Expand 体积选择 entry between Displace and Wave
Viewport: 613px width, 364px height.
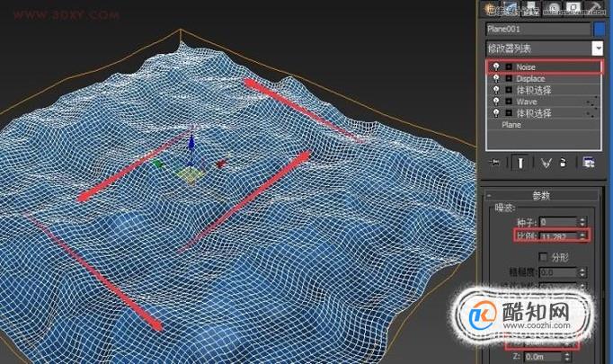point(509,90)
